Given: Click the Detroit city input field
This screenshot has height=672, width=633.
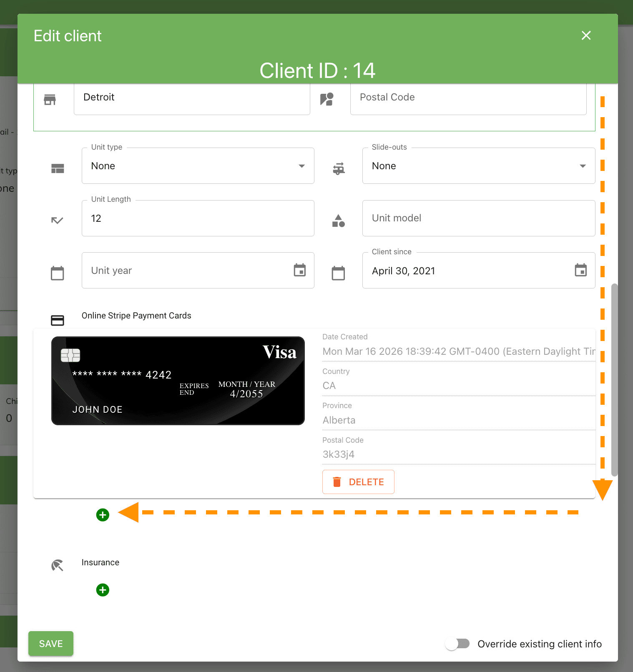Looking at the screenshot, I should coord(192,98).
